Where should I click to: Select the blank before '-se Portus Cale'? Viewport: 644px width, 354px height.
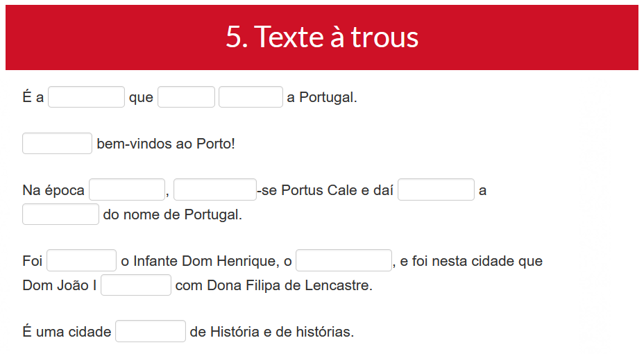point(215,189)
